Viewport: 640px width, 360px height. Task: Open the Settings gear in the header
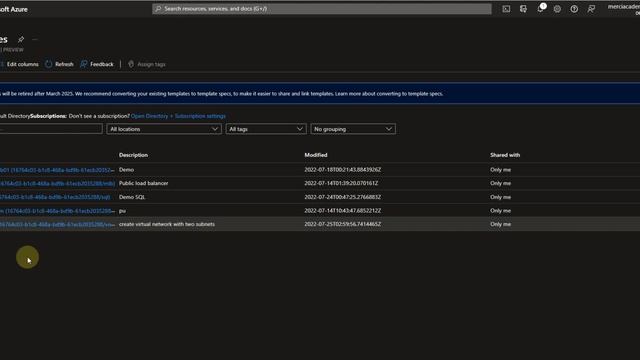tap(557, 9)
